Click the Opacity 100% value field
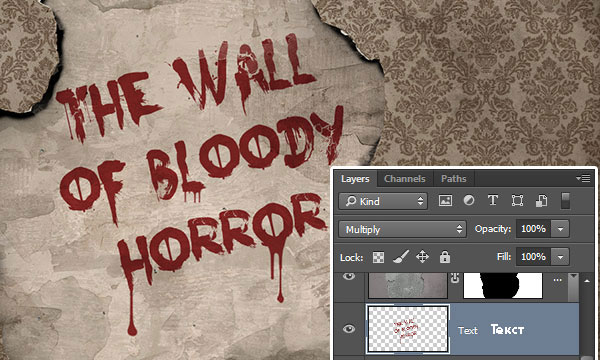The width and height of the screenshot is (600, 360). [533, 229]
